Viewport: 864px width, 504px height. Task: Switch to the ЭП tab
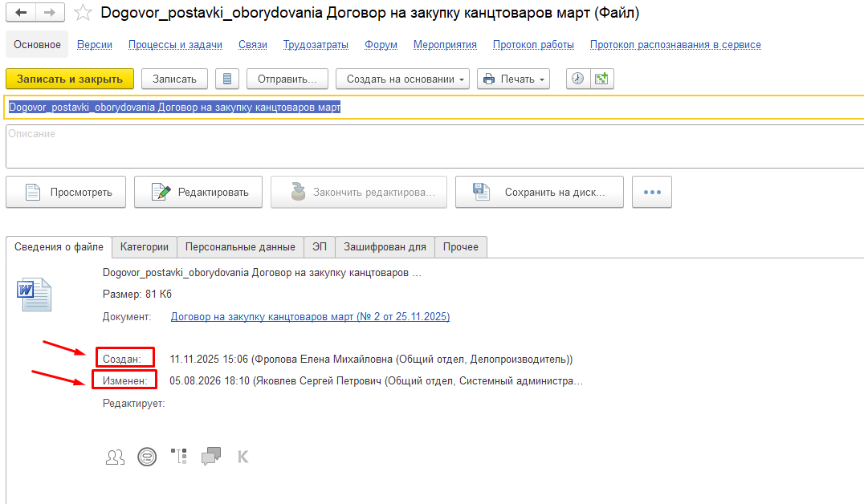click(320, 246)
